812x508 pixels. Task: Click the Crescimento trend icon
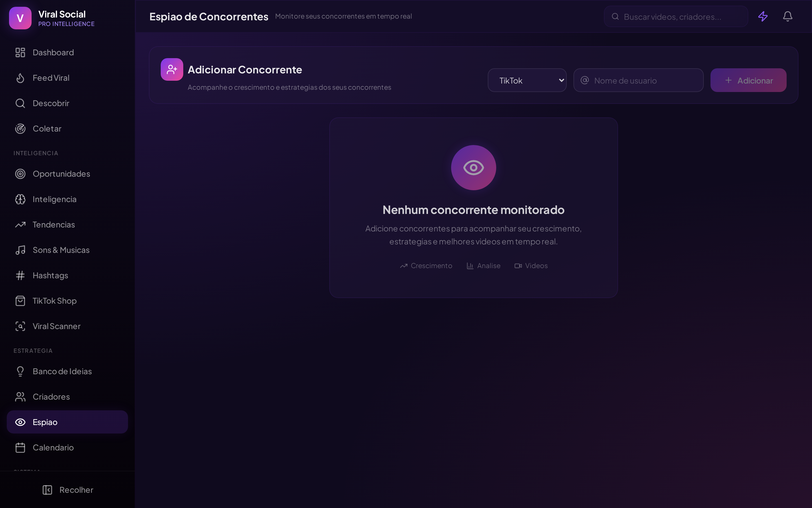point(404,266)
